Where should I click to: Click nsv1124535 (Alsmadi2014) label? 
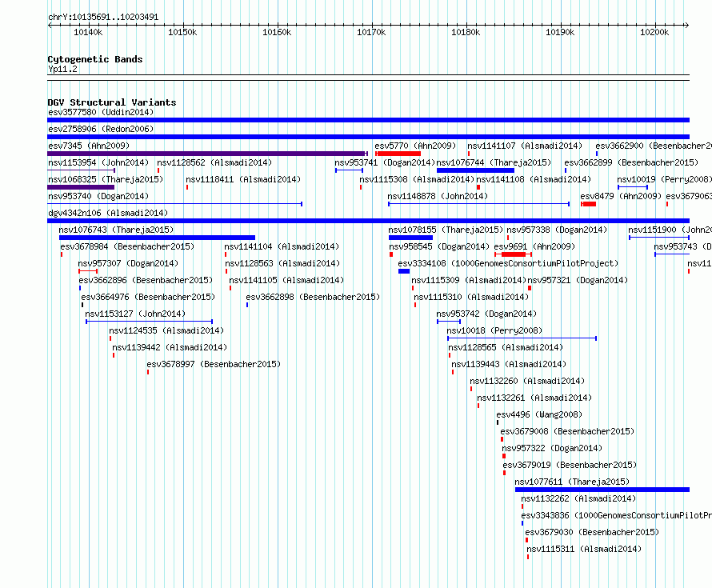[x=166, y=330]
